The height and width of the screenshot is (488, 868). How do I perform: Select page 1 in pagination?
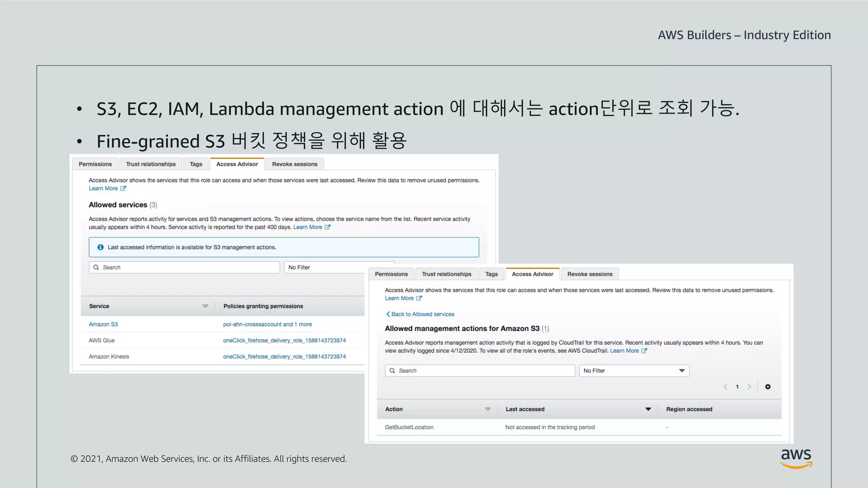(737, 387)
